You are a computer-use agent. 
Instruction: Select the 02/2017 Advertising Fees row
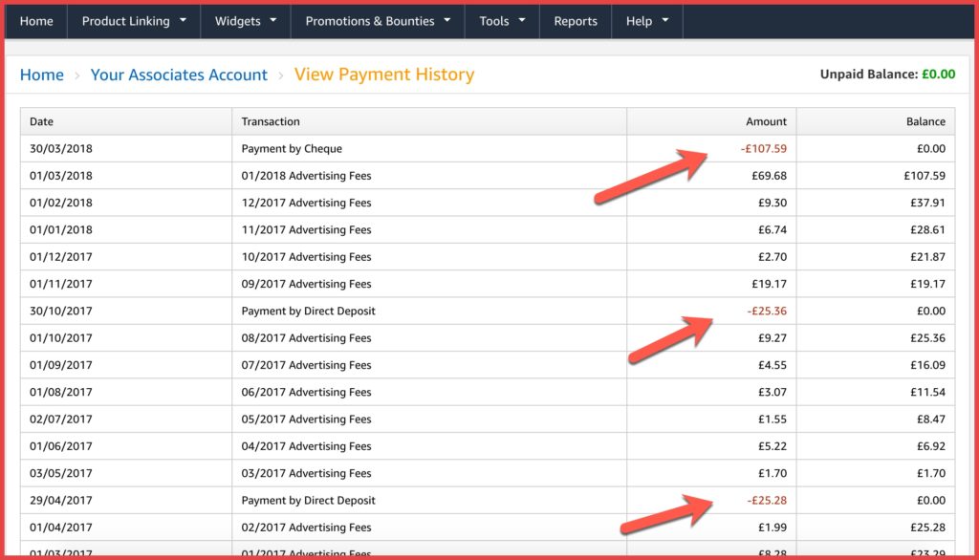pyautogui.click(x=488, y=528)
